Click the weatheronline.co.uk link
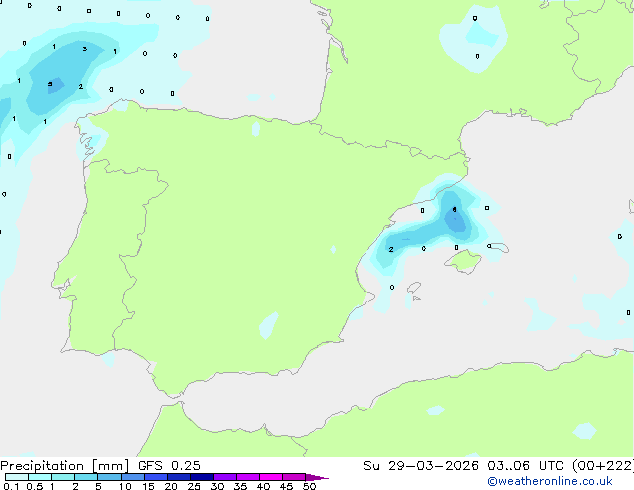Viewport: 634px width, 490px height. pos(550,481)
